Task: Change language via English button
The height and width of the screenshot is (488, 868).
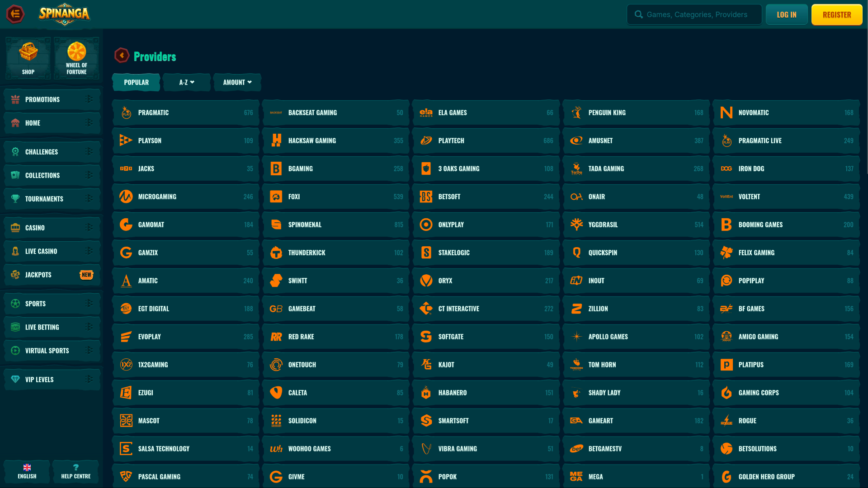Action: pyautogui.click(x=27, y=472)
